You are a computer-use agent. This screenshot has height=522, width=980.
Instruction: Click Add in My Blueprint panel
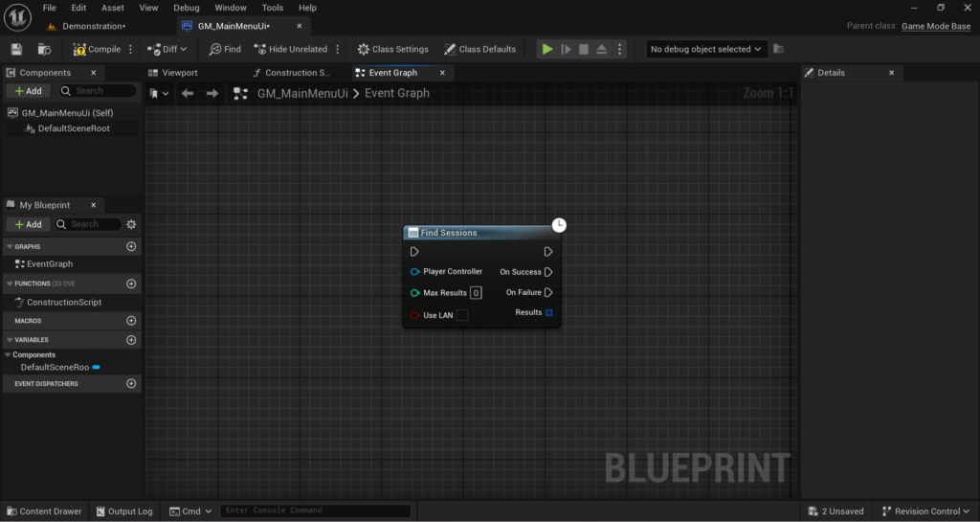click(28, 224)
